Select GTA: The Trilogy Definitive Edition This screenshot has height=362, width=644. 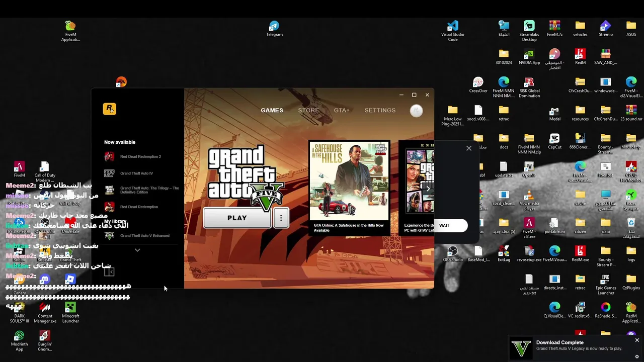pos(141,190)
